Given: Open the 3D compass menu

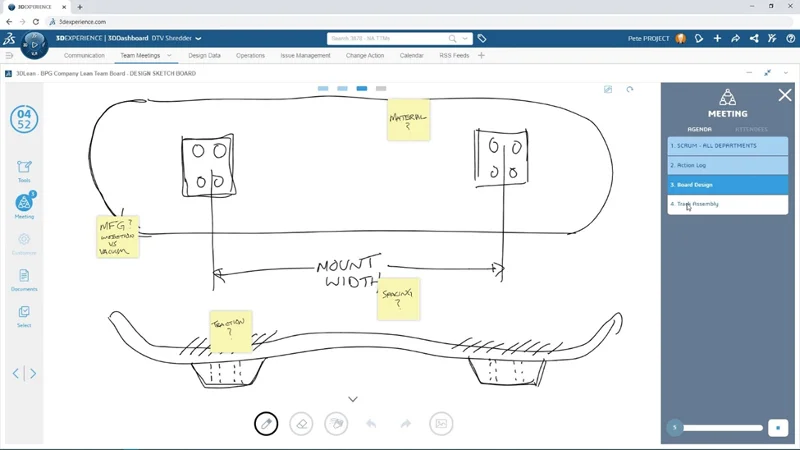Looking at the screenshot, I should point(34,44).
